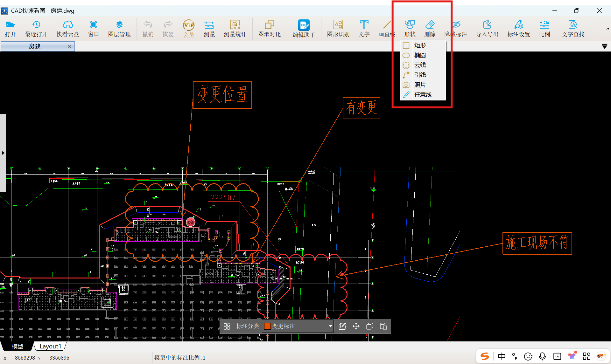Open the 变更标注 category dropdown

(x=330, y=326)
